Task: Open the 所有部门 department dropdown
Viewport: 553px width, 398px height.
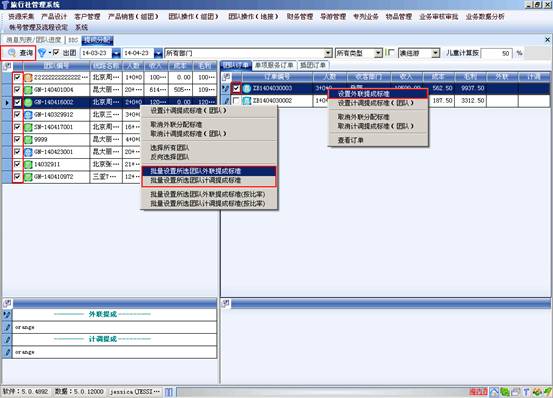Action: pos(328,53)
